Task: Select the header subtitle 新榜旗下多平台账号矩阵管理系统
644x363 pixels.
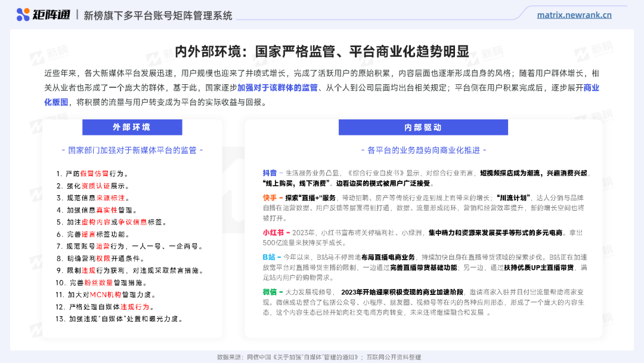Action: pos(158,16)
